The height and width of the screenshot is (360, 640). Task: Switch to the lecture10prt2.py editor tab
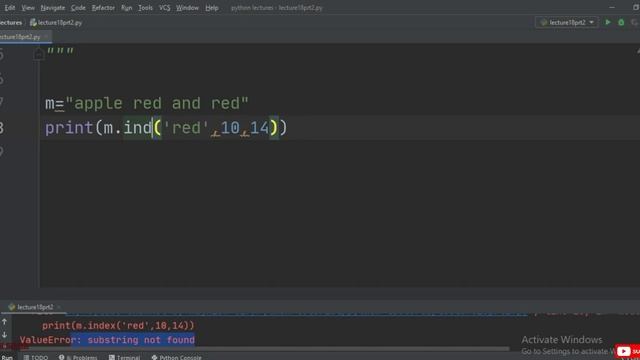tap(20, 37)
